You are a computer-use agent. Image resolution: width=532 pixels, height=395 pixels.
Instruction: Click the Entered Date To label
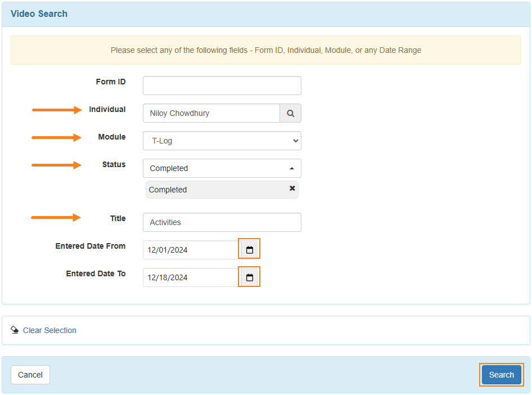point(96,273)
